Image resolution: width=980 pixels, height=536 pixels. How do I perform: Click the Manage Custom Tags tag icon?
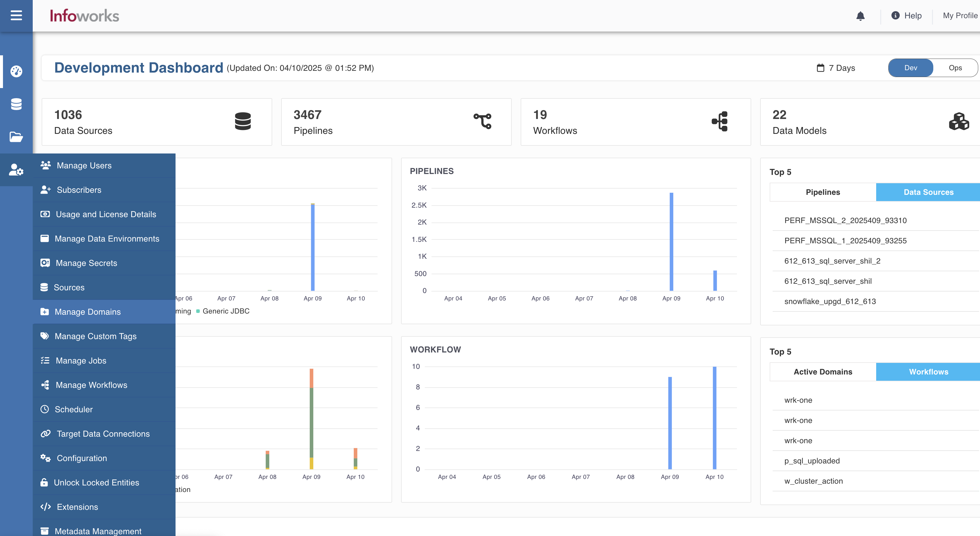(x=45, y=336)
